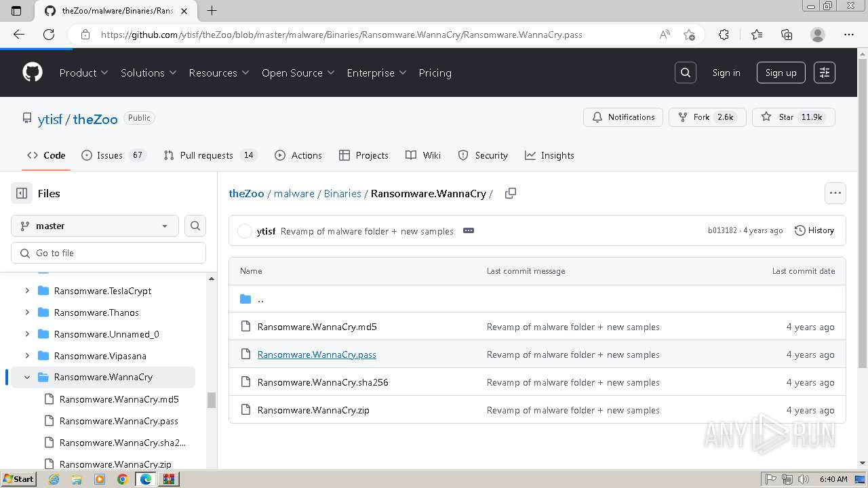The image size is (868, 488).
Task: Collapse the Ransomware.WannaCry folder
Action: [x=27, y=377]
